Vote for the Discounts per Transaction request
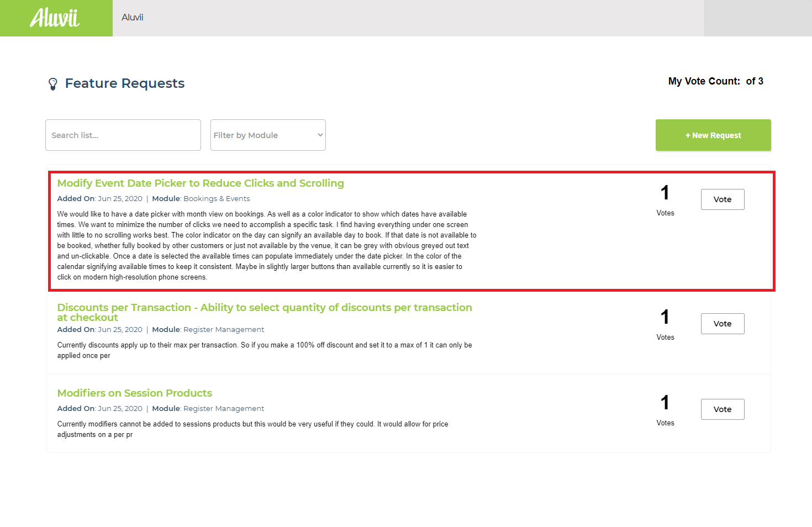 pyautogui.click(x=723, y=324)
